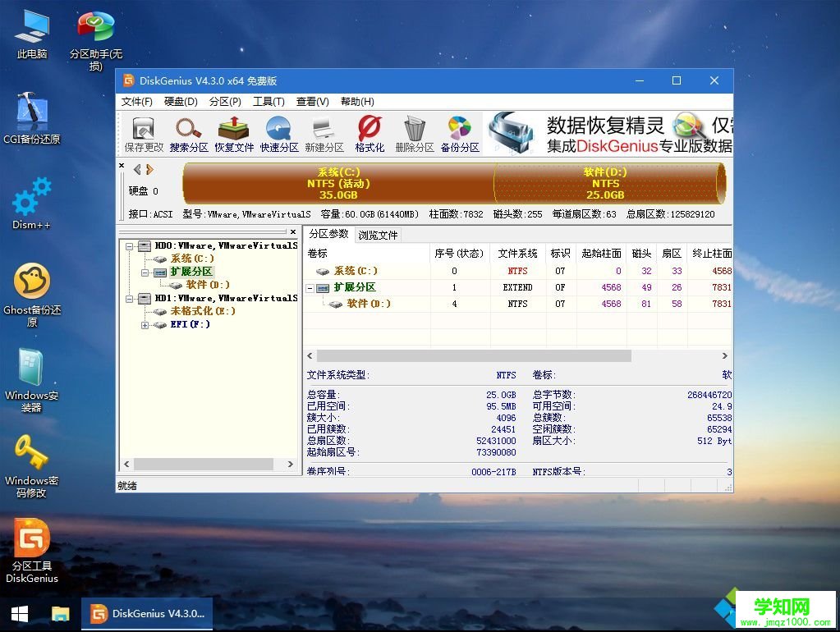Click the right navigation arrow above the disk map
This screenshot has height=632, width=840.
pyautogui.click(x=149, y=168)
